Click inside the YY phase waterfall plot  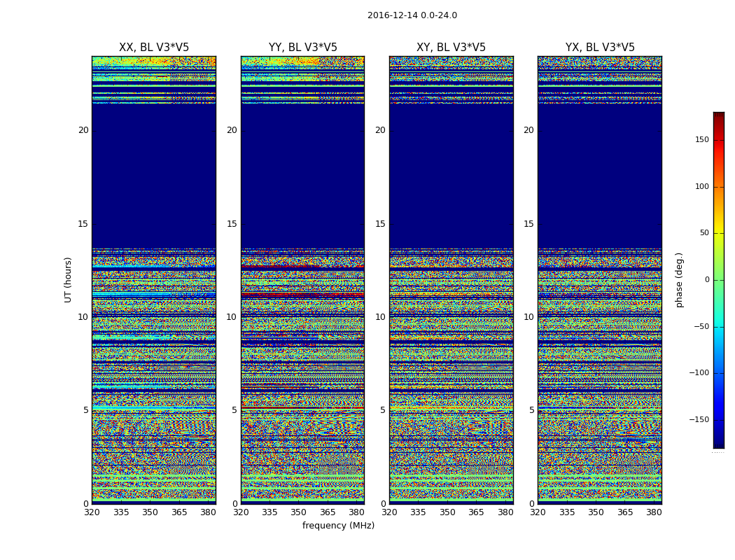tap(303, 280)
